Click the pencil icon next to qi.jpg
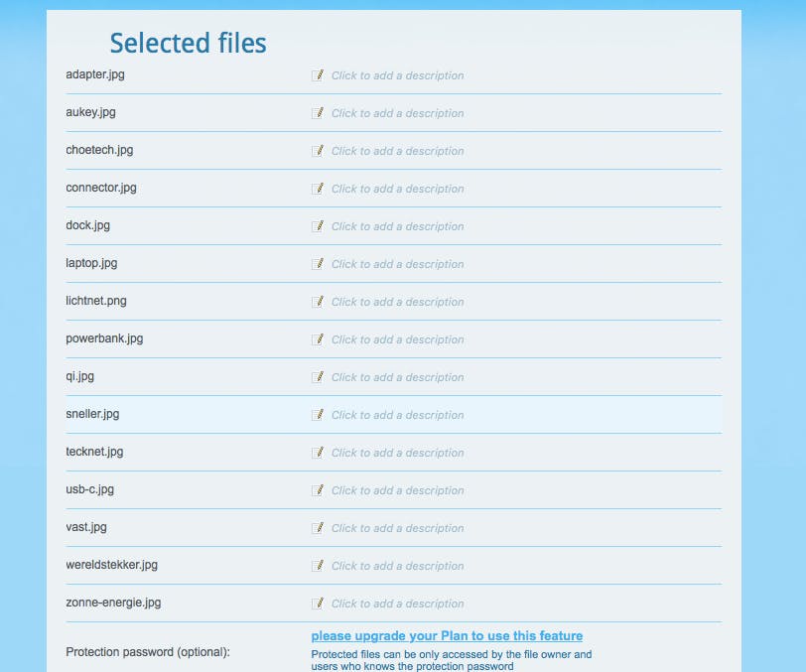This screenshot has width=806, height=672. [x=318, y=376]
